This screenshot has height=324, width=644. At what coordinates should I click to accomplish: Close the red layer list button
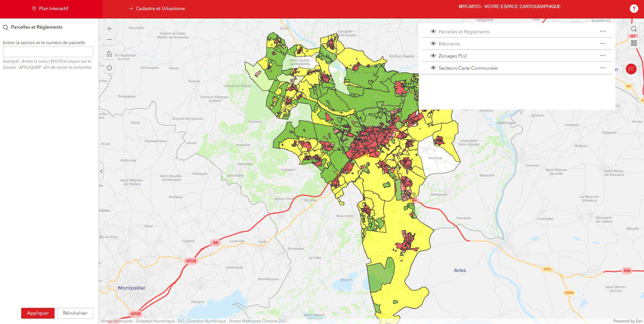(x=631, y=69)
